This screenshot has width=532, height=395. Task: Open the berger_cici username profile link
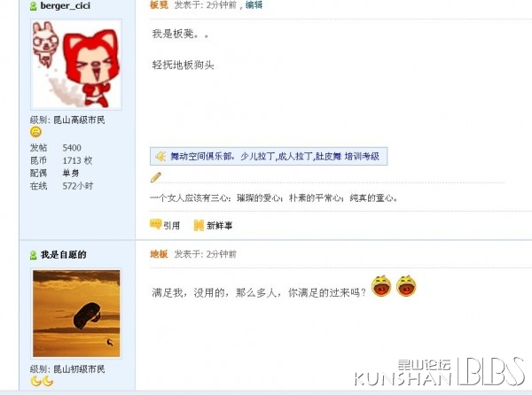[65, 6]
